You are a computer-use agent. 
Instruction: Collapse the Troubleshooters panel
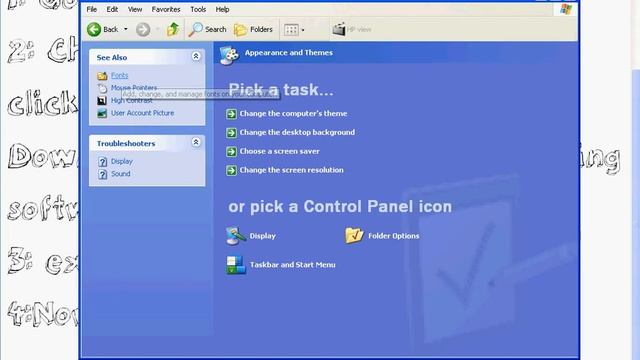click(x=196, y=142)
